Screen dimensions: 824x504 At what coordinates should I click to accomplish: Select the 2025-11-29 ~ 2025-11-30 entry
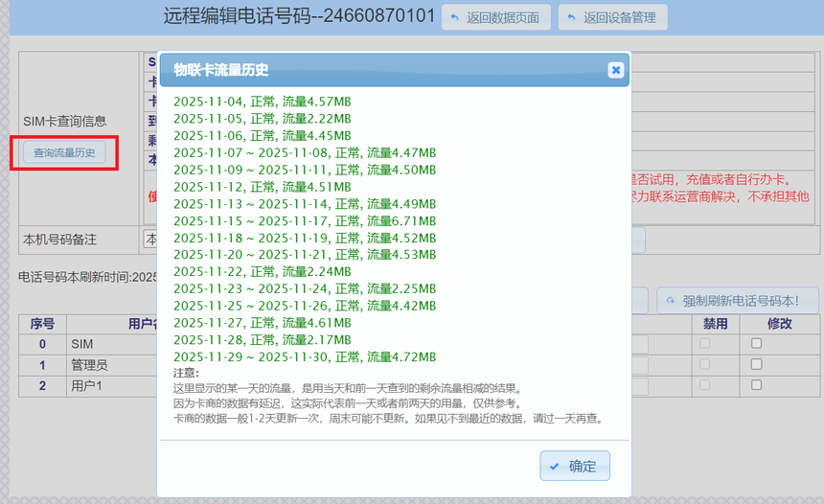305,356
